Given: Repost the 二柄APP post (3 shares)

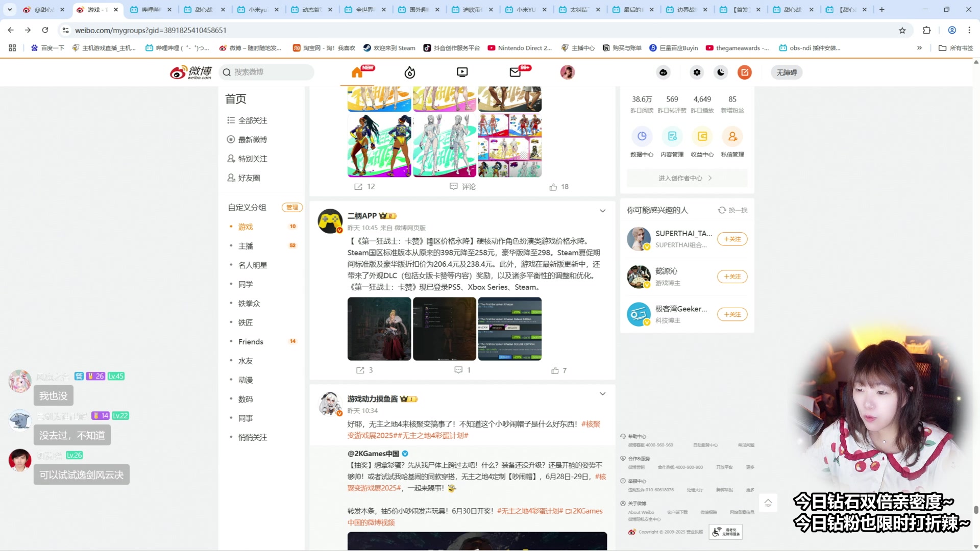Looking at the screenshot, I should coord(364,370).
